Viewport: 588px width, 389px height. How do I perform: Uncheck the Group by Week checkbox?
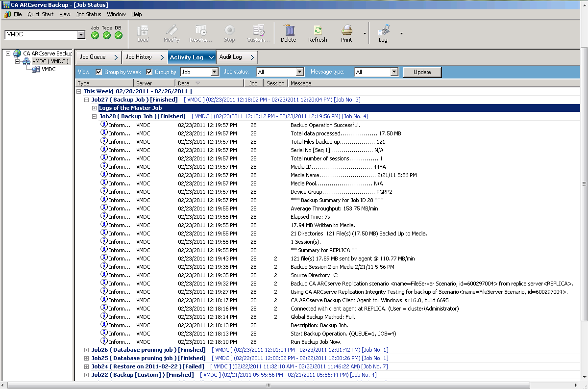[x=98, y=72]
